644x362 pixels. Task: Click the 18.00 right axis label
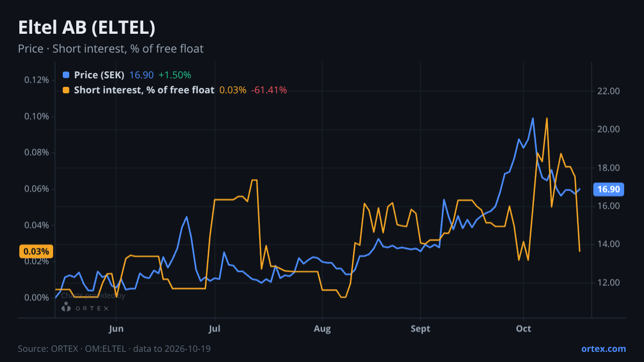(x=609, y=168)
